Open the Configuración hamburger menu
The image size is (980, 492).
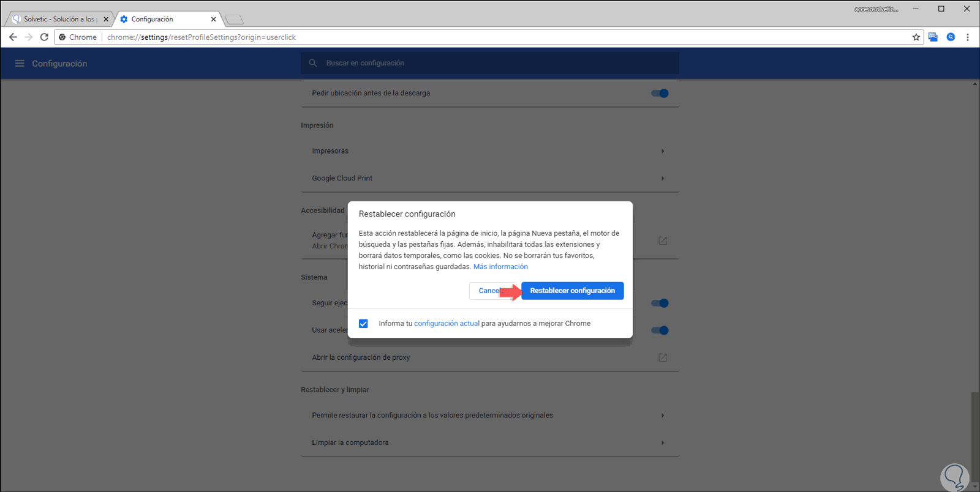pos(20,64)
